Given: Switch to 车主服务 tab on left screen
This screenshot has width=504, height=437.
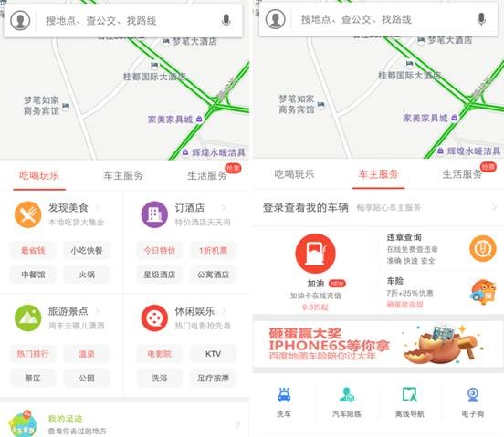Looking at the screenshot, I should [123, 176].
